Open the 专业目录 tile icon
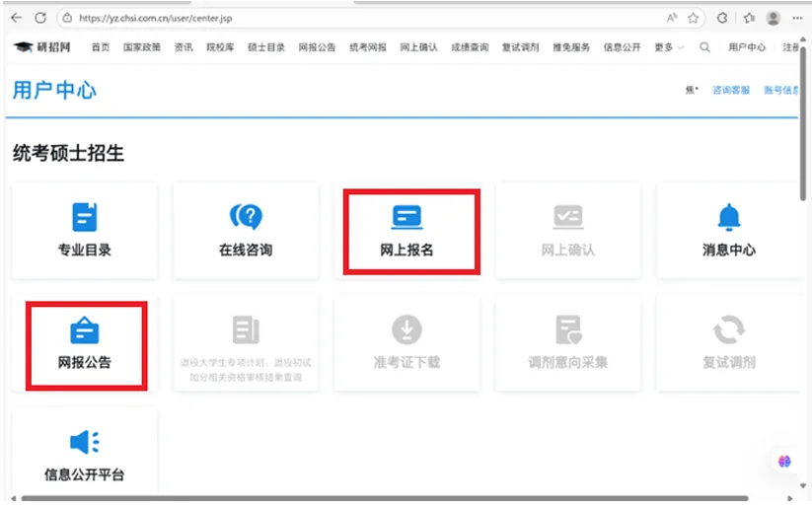Viewport: 812px width, 508px height. tap(85, 217)
